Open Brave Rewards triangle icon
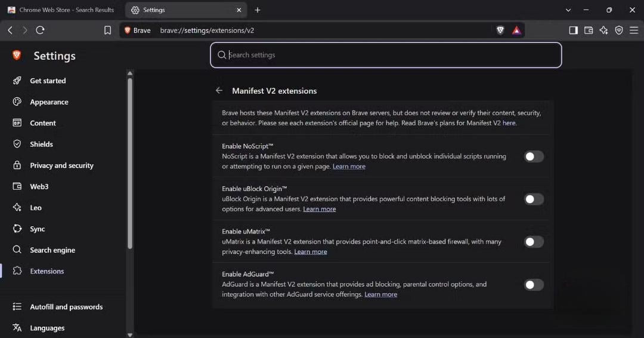 (516, 30)
